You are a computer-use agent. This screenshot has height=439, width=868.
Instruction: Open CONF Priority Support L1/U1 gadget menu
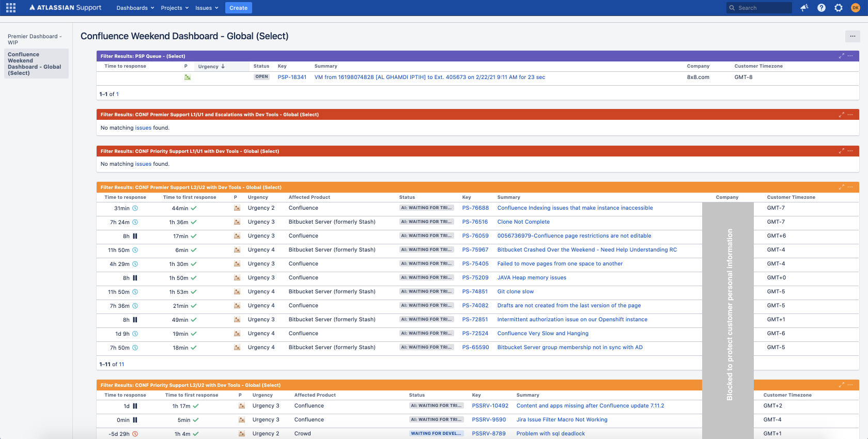[x=850, y=151]
